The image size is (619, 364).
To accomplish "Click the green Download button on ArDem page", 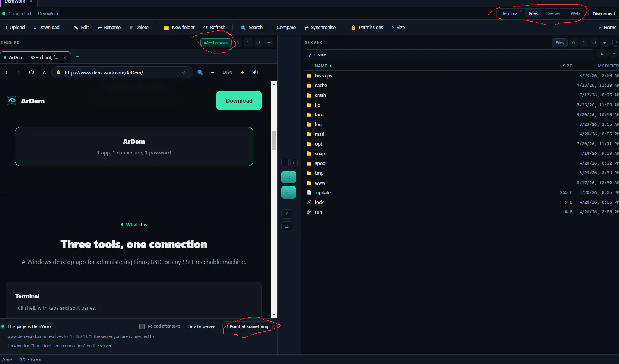I will (x=239, y=100).
